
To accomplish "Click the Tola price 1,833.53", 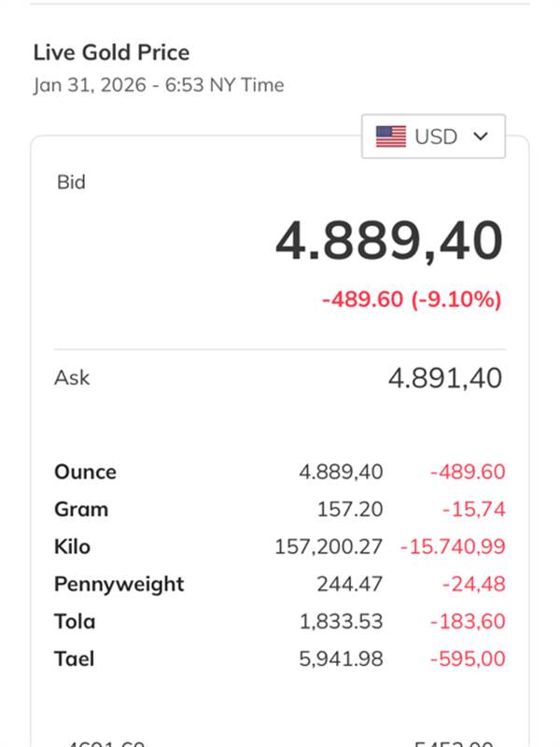I will tap(341, 621).
